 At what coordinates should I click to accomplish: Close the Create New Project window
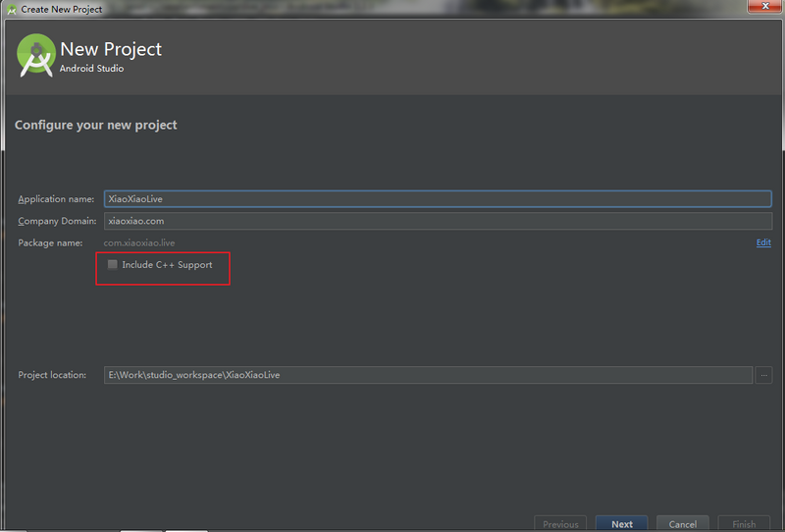click(765, 6)
